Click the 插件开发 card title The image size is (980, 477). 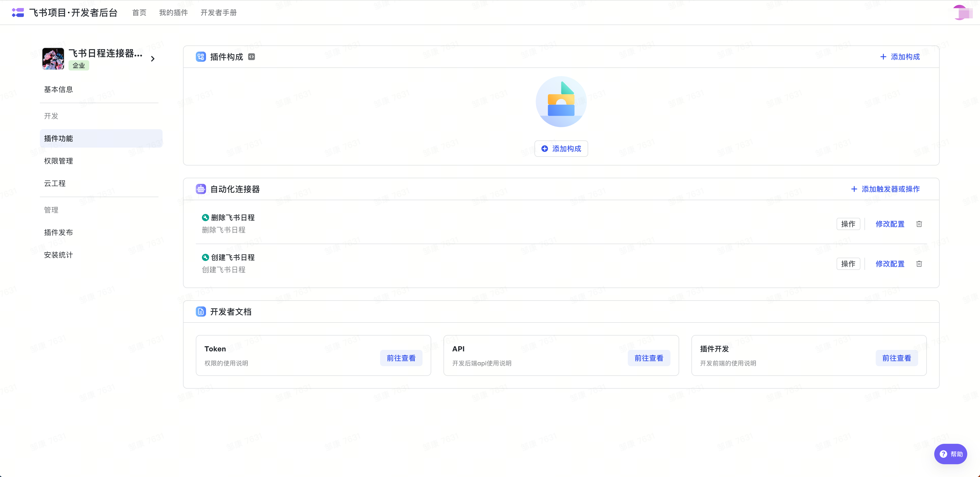coord(714,349)
